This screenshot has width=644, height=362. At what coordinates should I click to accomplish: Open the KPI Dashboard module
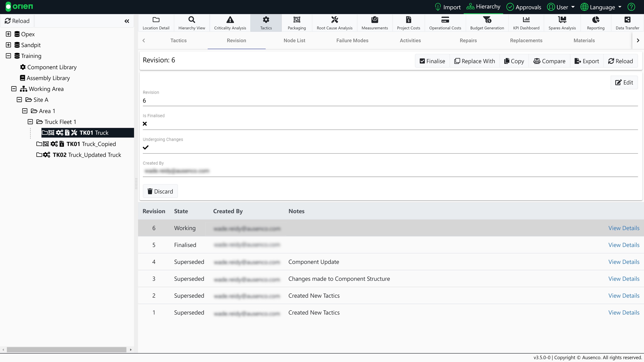[x=526, y=23]
